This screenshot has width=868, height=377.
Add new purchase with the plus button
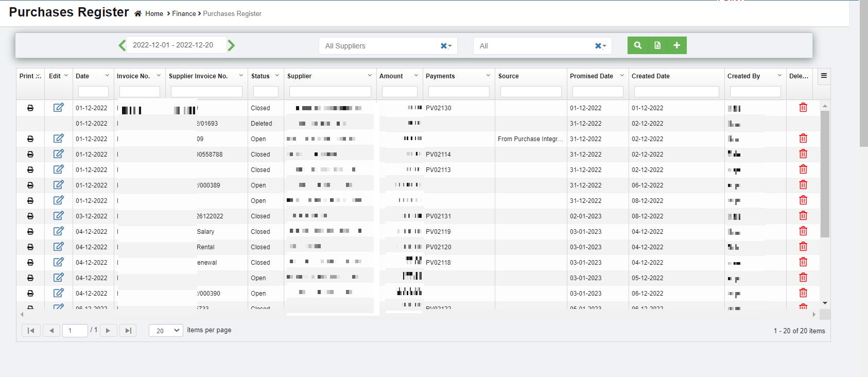click(x=676, y=45)
